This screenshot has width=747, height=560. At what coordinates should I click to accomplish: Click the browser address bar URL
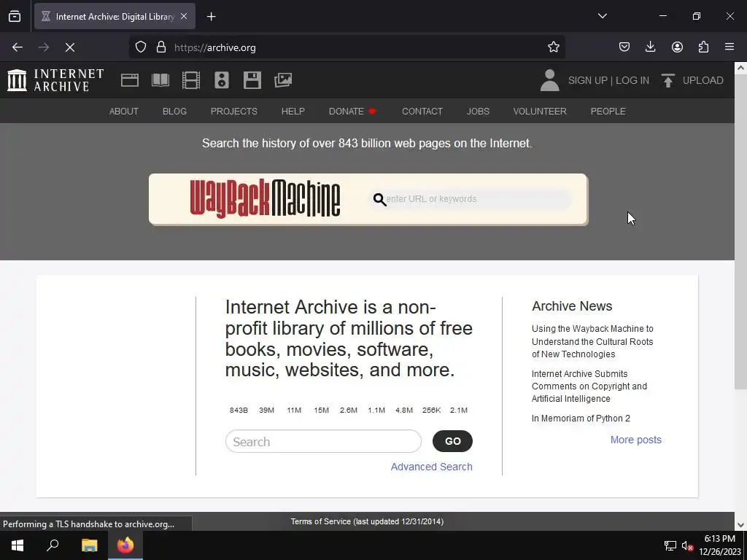click(215, 47)
